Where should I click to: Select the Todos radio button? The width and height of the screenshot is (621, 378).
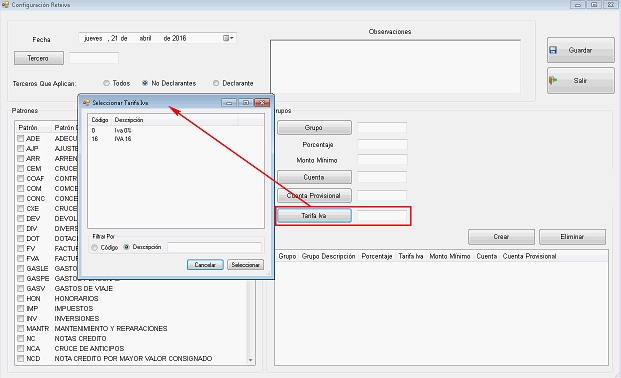[106, 83]
